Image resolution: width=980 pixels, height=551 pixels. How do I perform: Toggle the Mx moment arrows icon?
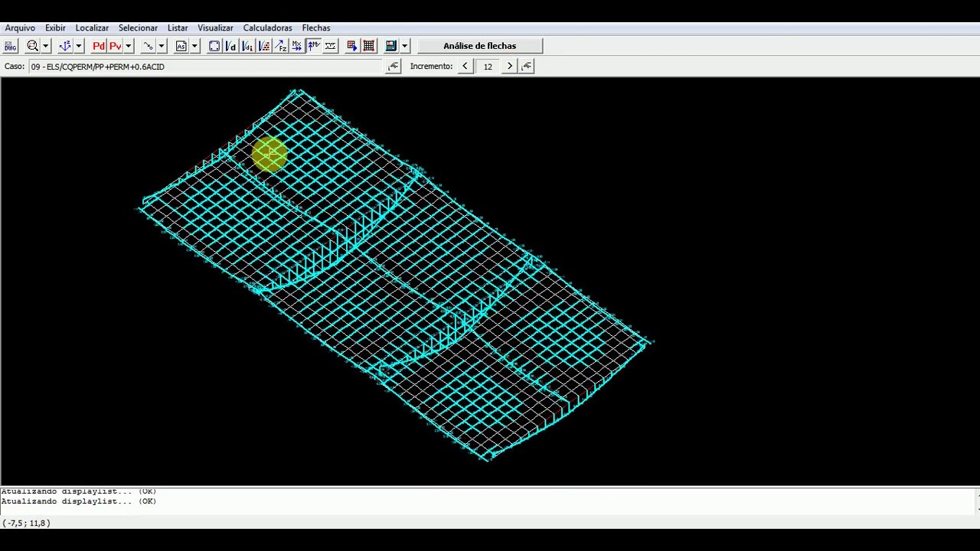tap(297, 46)
